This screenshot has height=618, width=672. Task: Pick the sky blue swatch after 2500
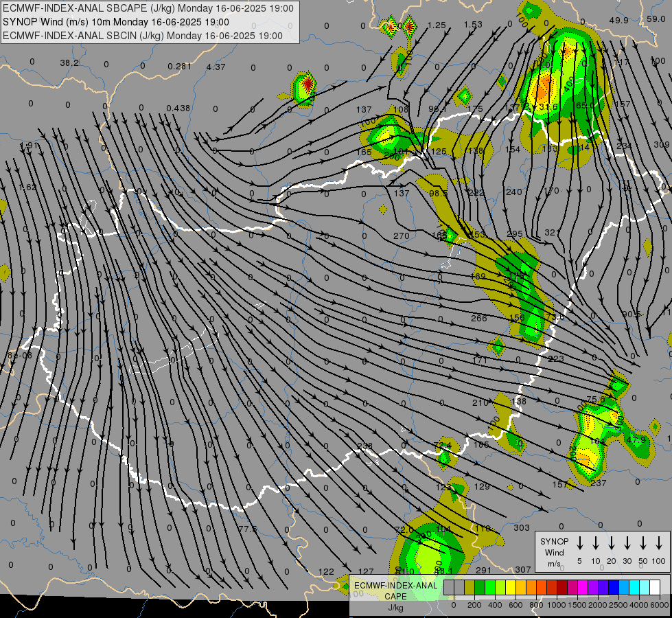[x=623, y=588]
